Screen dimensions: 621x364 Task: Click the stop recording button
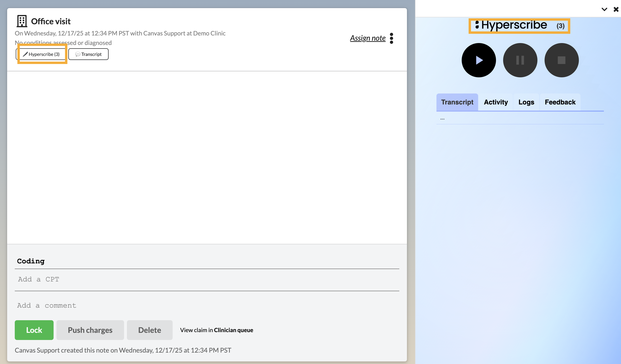[561, 60]
